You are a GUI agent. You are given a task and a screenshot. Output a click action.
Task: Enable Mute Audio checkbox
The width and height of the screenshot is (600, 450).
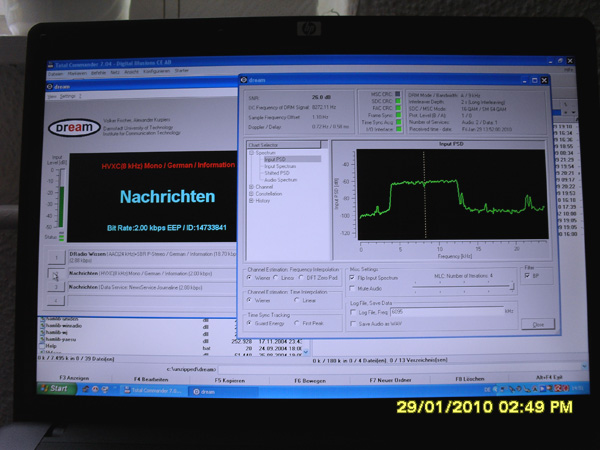pos(352,289)
